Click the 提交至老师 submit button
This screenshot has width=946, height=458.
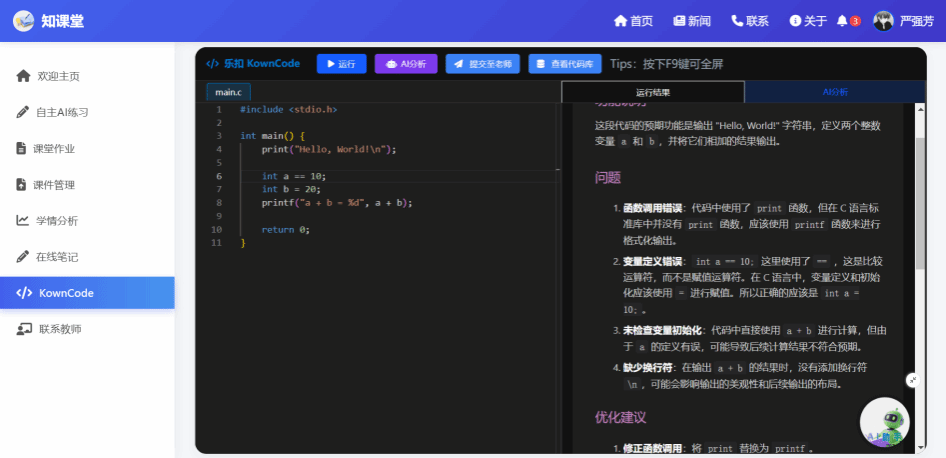482,64
